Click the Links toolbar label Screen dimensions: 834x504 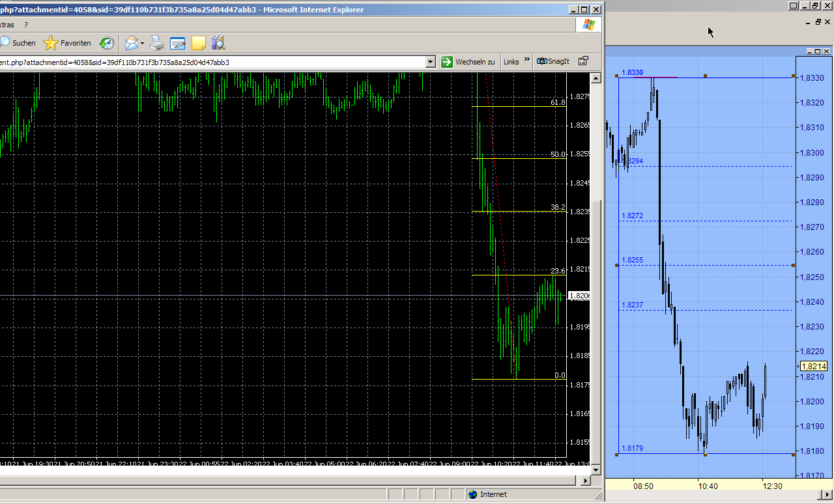coord(511,62)
